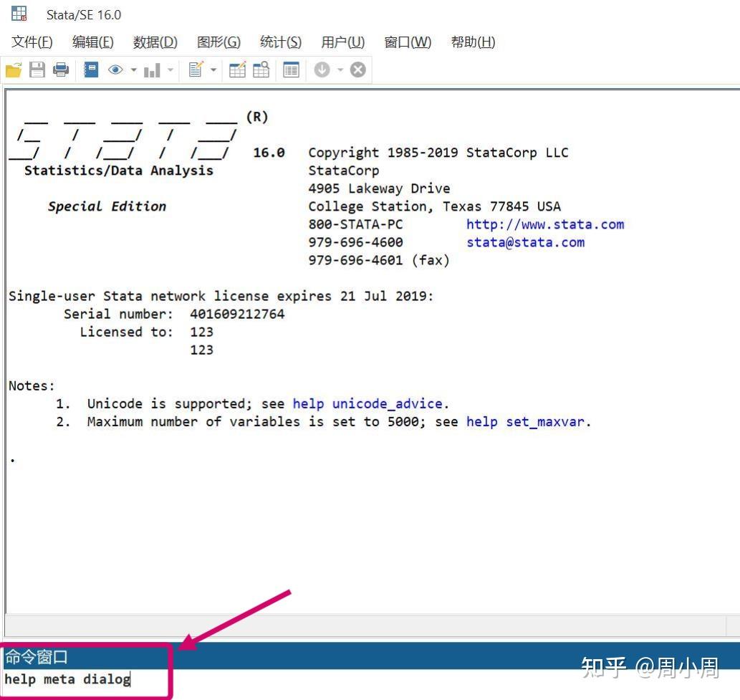Viewport: 740px width, 700px height.
Task: Open the 窗口(W) menu
Action: (x=408, y=42)
